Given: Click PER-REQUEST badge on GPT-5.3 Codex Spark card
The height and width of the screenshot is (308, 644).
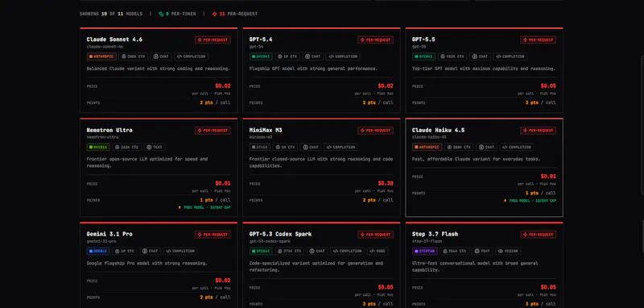Looking at the screenshot, I should [x=375, y=235].
